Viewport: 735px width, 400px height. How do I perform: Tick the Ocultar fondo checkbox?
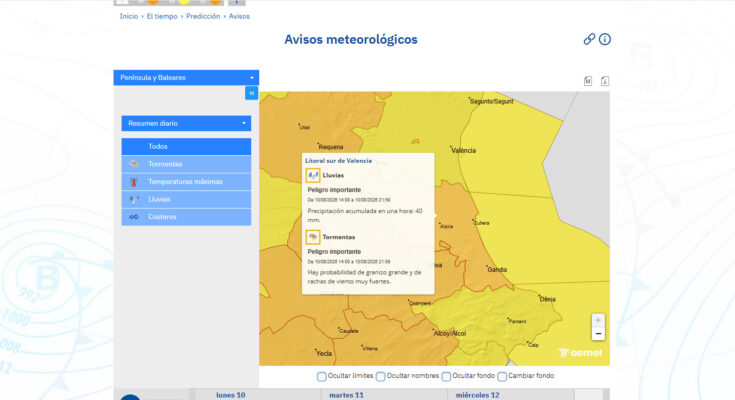pos(446,377)
